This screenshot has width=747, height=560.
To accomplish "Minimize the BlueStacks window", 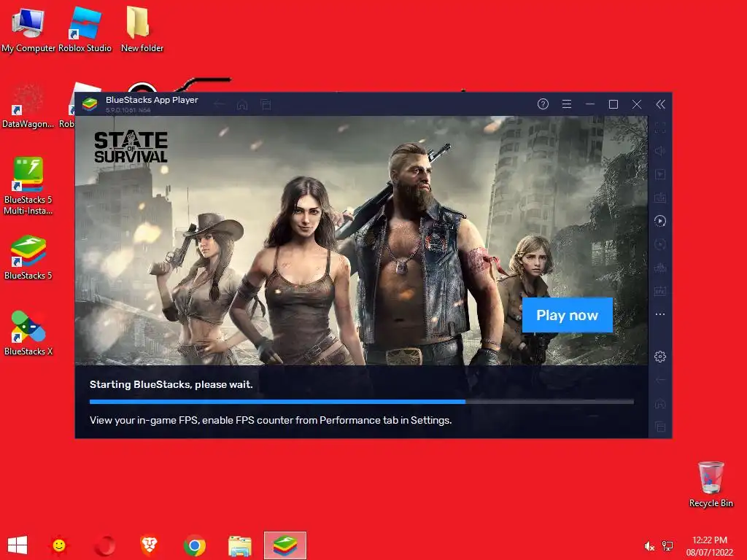I will [x=589, y=104].
